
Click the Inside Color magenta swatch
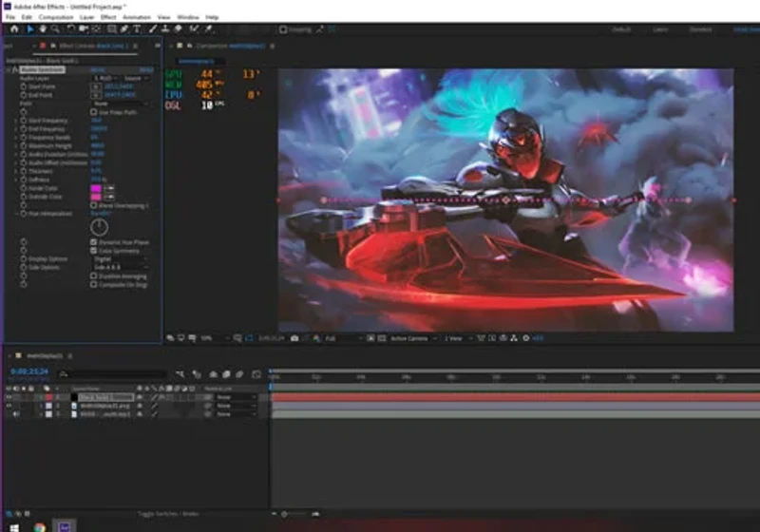[96, 188]
